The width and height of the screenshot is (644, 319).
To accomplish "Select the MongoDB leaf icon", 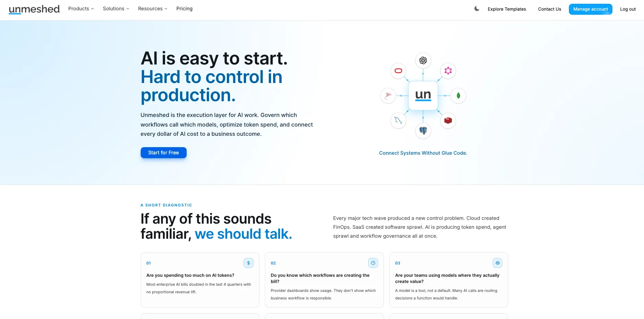I will coord(458,96).
